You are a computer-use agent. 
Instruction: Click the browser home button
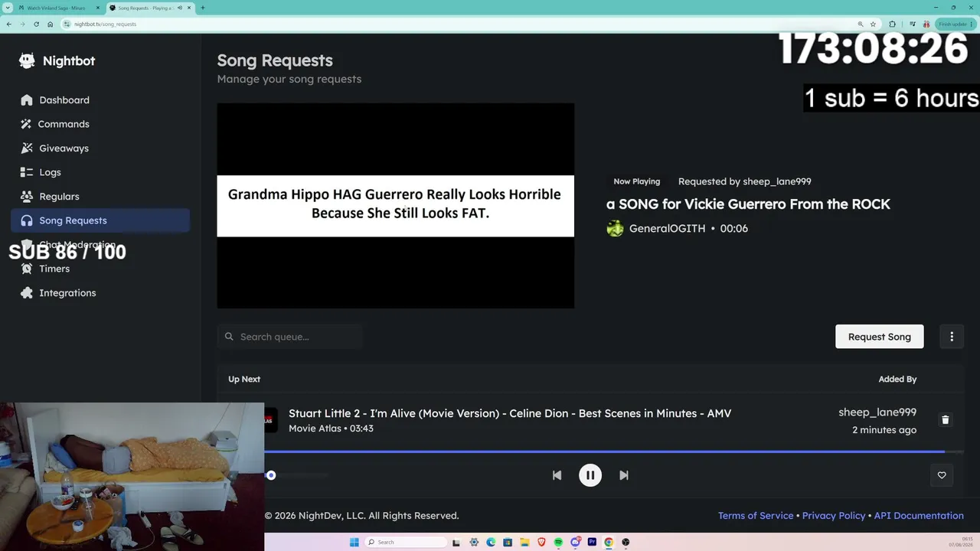[50, 24]
